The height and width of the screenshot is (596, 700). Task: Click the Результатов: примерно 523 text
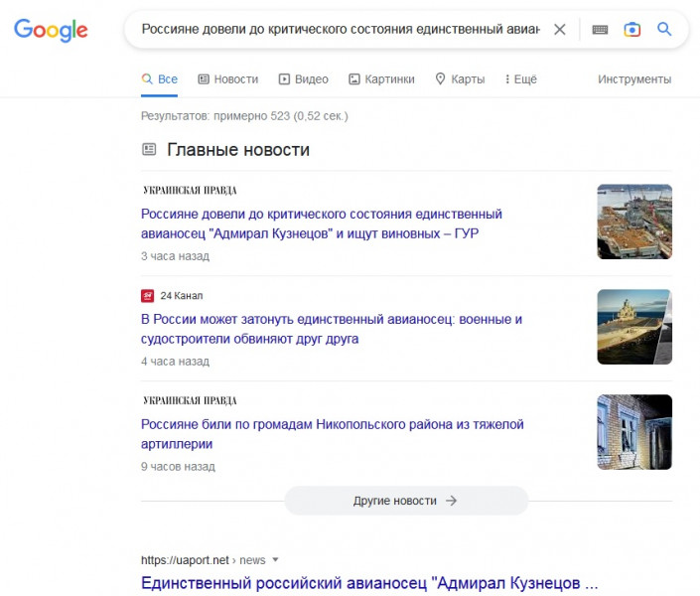[244, 116]
